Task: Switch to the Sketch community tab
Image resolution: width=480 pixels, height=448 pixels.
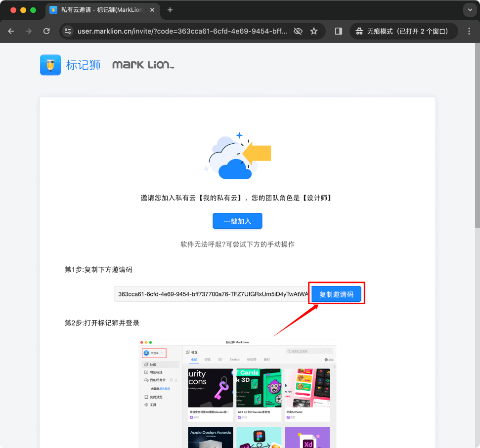Action: [235, 360]
